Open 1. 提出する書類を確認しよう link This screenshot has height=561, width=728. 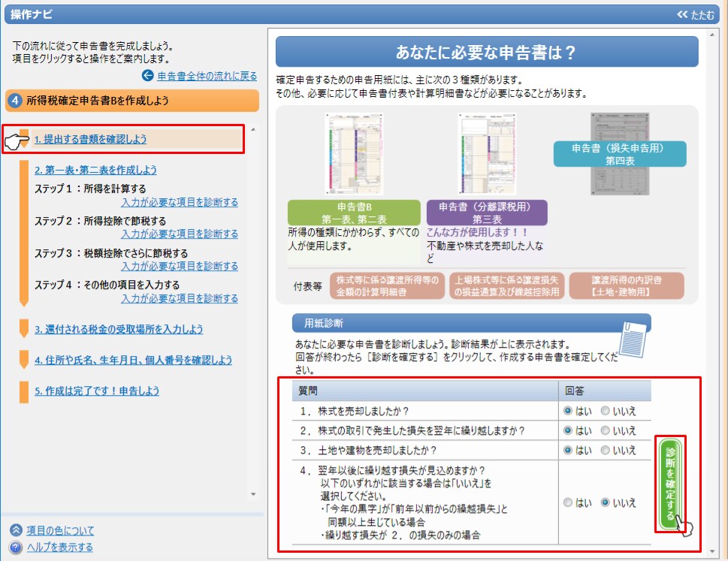(x=90, y=139)
